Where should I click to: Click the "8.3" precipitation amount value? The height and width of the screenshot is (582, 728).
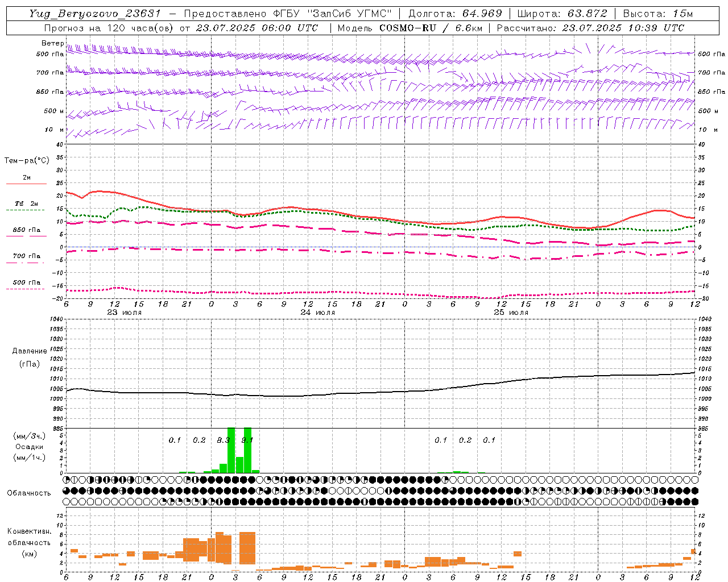point(224,440)
